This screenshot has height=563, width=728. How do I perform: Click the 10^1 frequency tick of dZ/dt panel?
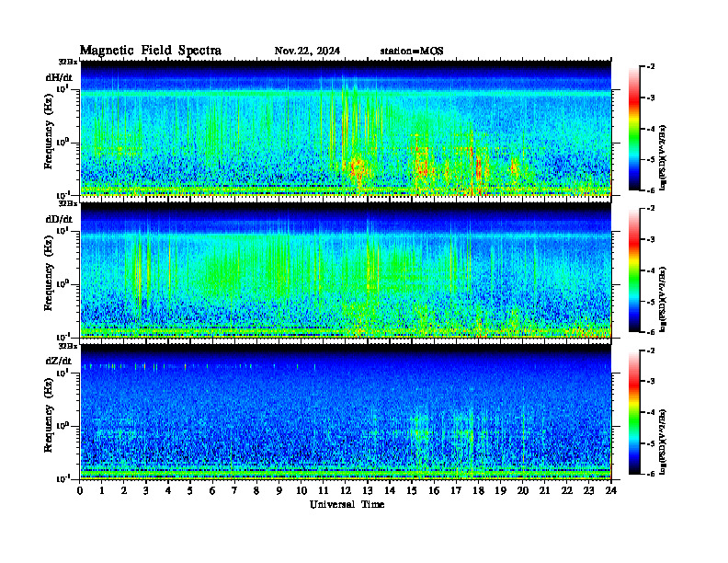coord(63,373)
